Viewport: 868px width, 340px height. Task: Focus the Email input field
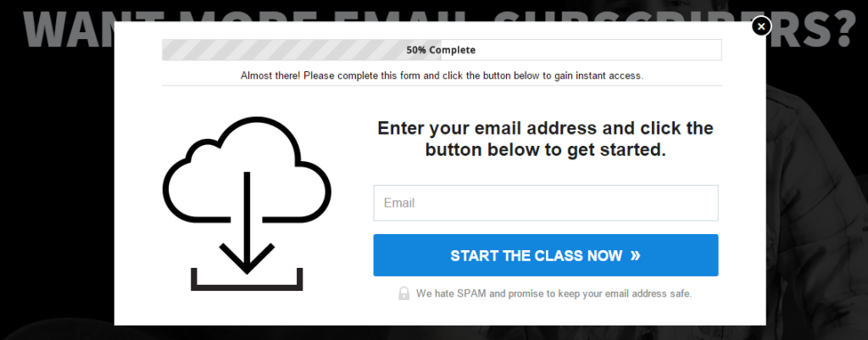(546, 203)
